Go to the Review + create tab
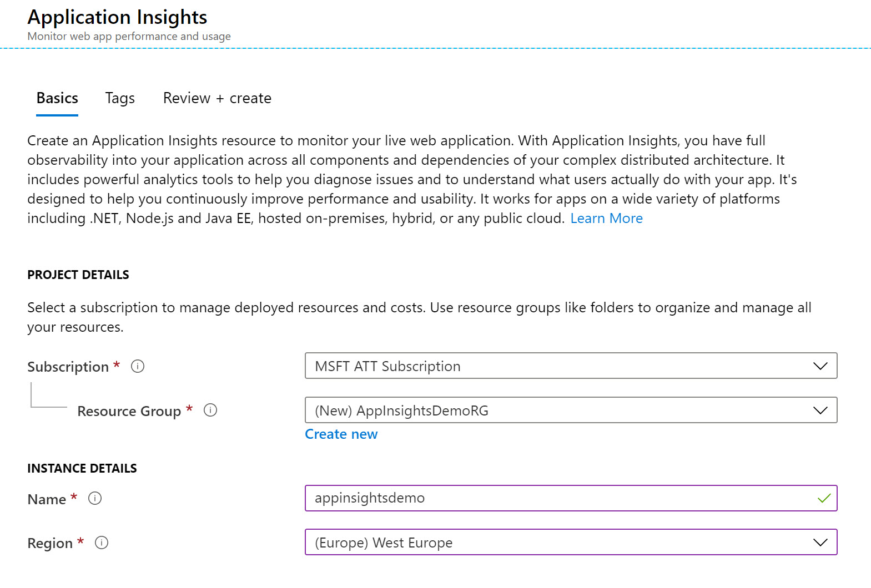The height and width of the screenshot is (588, 871). (x=217, y=98)
